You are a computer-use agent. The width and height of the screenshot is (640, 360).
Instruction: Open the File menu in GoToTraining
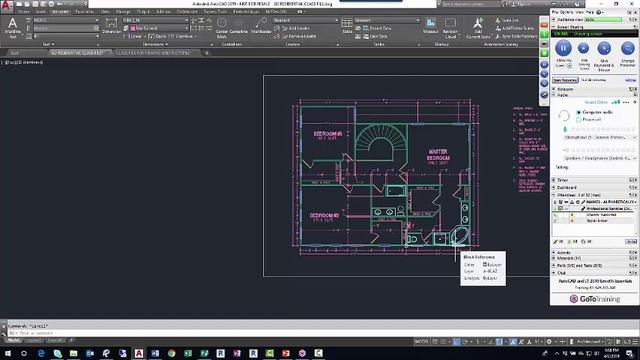555,12
